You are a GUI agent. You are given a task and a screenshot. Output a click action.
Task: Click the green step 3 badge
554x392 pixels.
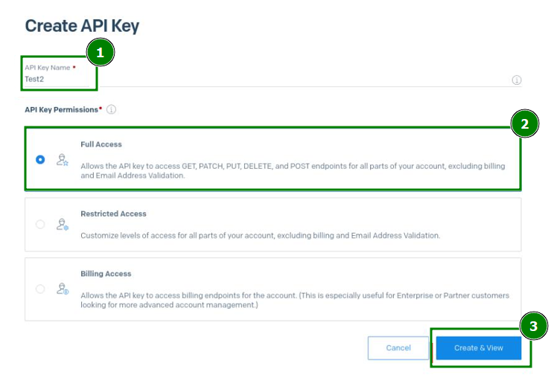533,326
